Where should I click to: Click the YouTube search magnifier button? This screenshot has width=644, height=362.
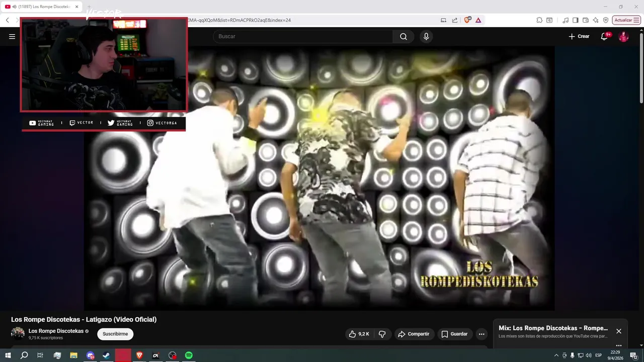click(404, 36)
